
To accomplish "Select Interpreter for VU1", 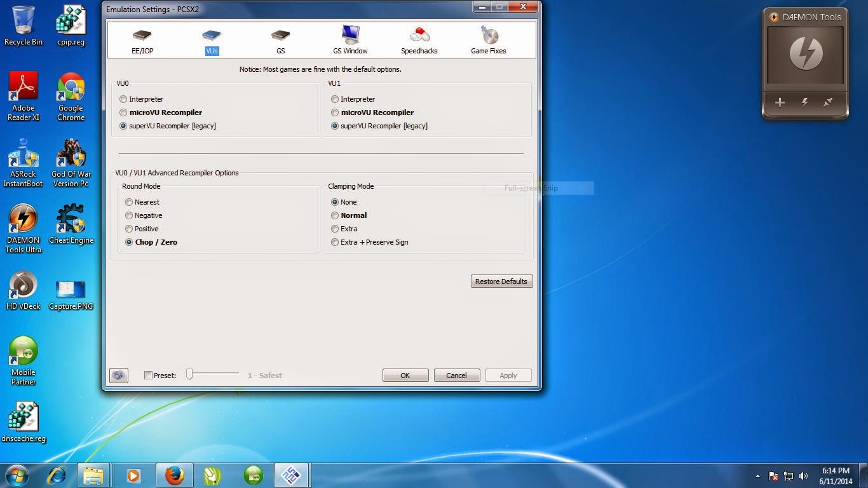I will (353, 99).
